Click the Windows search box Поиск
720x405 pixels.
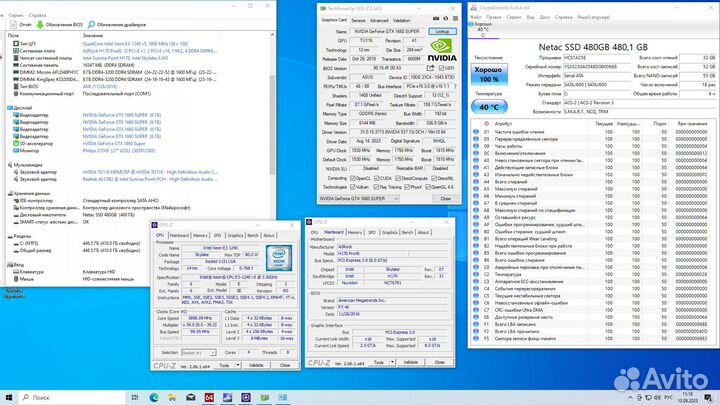(72, 398)
